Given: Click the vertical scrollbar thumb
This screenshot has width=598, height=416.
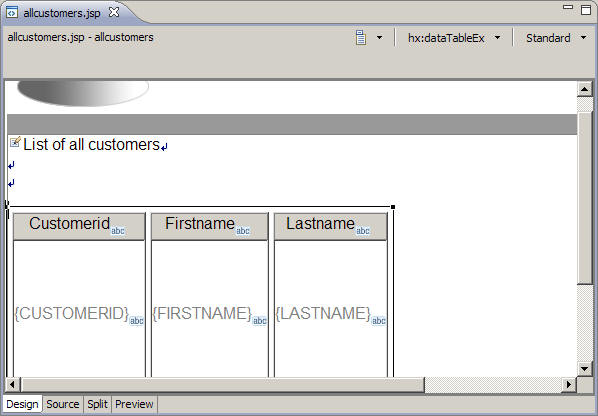Looking at the screenshot, I should click(x=585, y=198).
